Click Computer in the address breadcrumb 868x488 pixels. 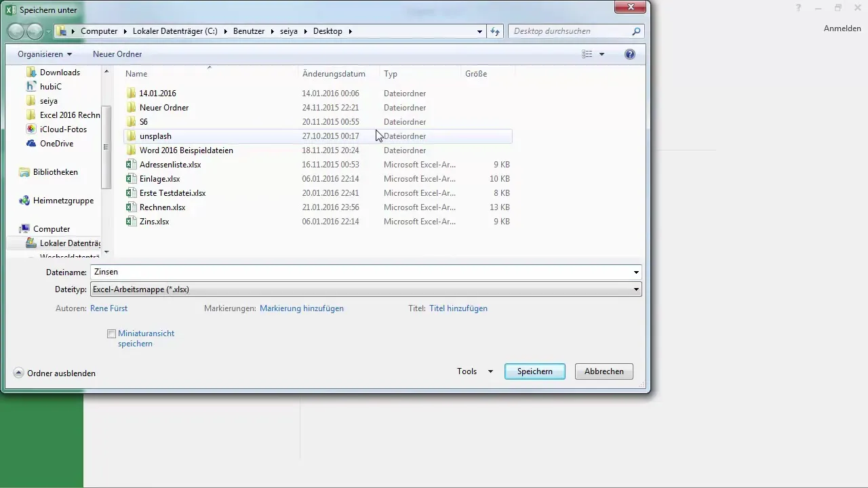click(x=99, y=31)
